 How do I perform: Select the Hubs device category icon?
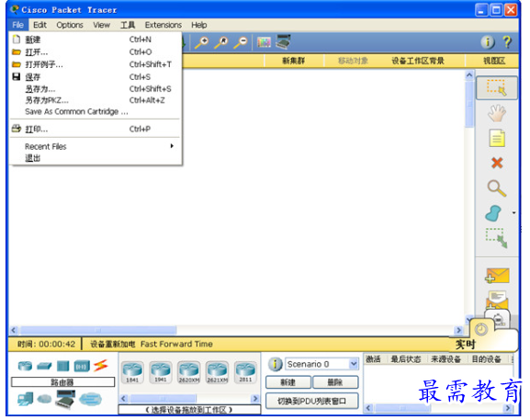tap(62, 366)
